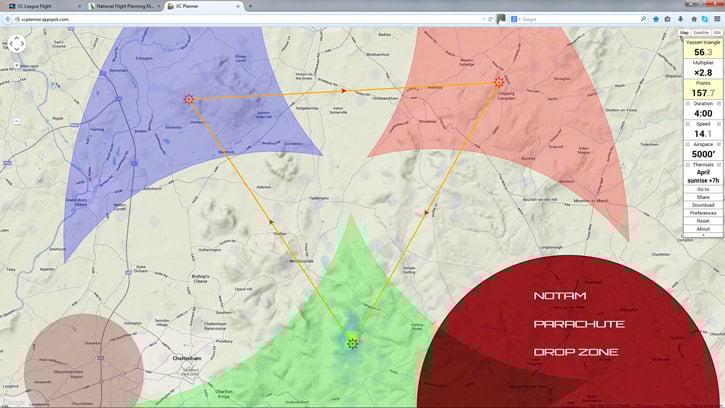Open the Preferences button

(703, 213)
